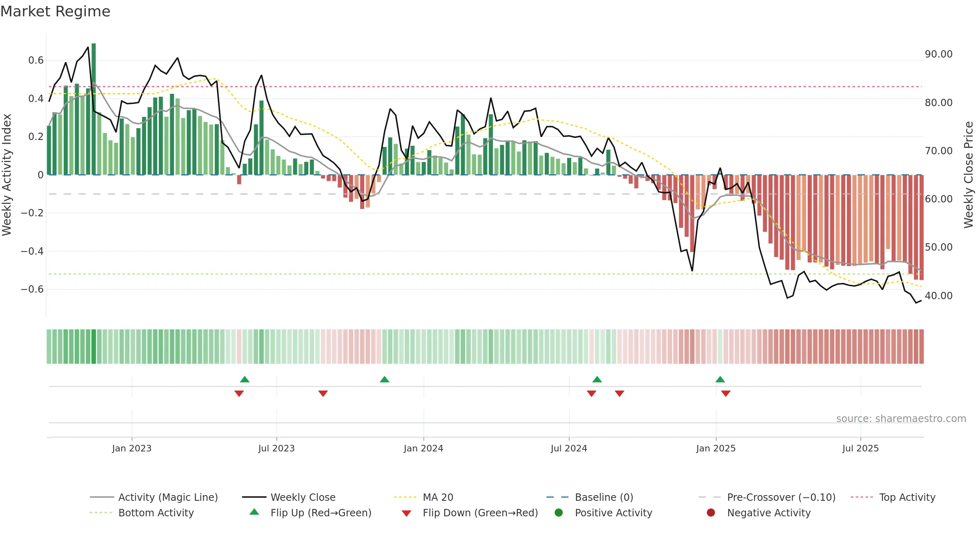Click the dark red circle icon for Negative Activity
The image size is (980, 551).
coord(711,512)
